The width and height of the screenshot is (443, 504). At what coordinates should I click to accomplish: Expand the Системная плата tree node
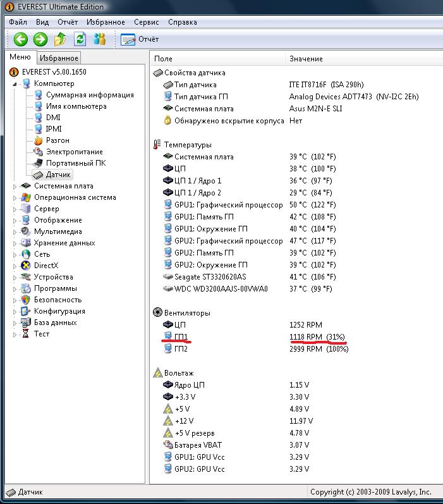tap(15, 187)
